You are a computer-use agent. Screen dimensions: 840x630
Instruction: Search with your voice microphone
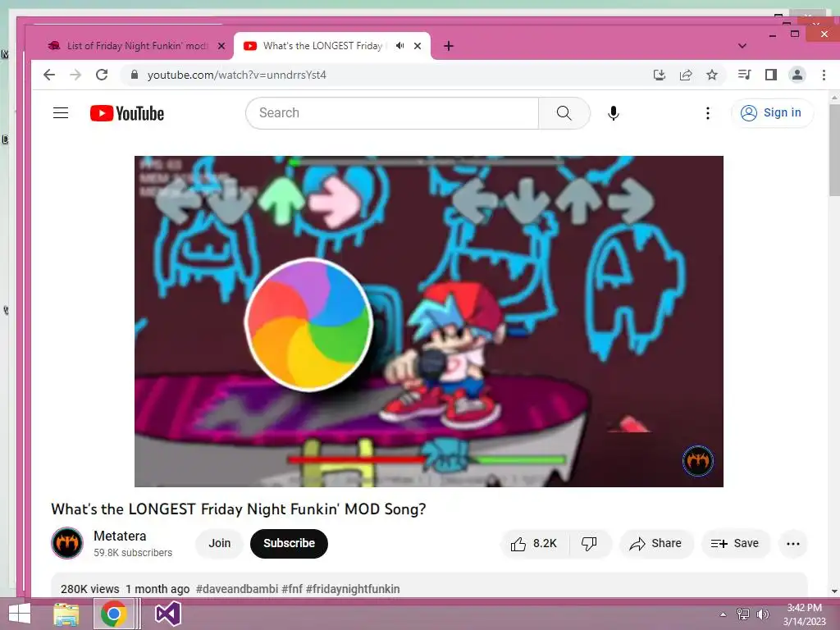click(614, 113)
